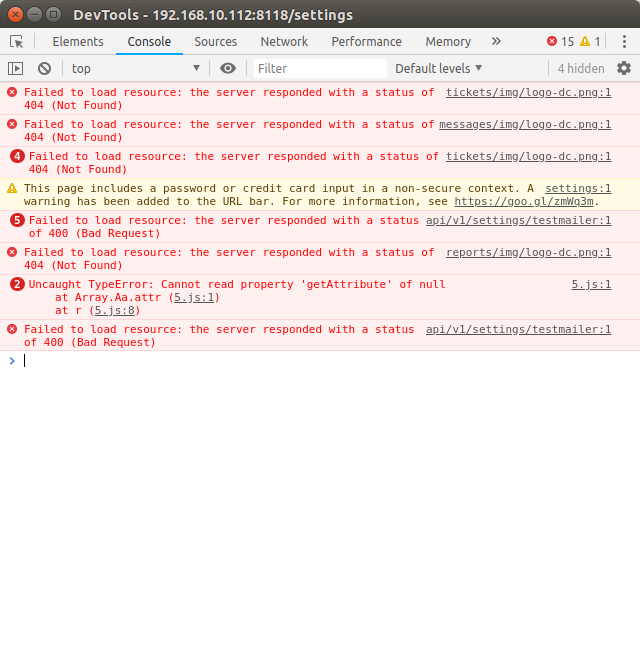The image size is (640, 668).
Task: Click the yellow warning triangle icon in password message
Action: point(12,188)
